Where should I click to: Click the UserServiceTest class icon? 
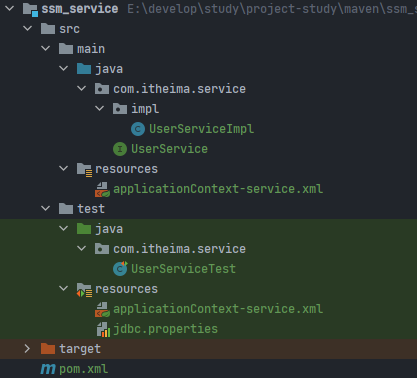pos(120,269)
